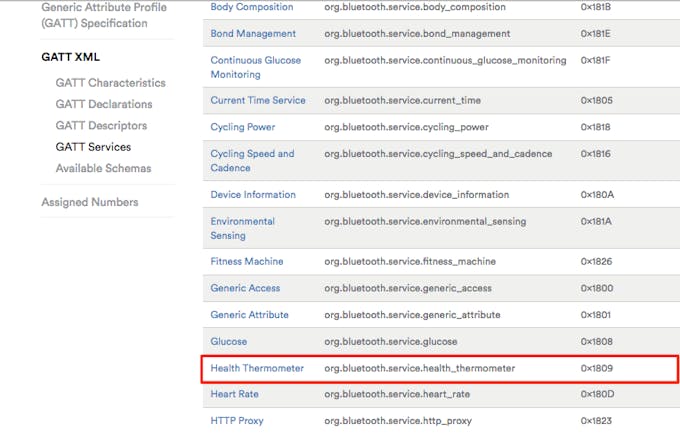The width and height of the screenshot is (680, 433).
Task: Select GATT Descriptors in sidebar
Action: 101,125
